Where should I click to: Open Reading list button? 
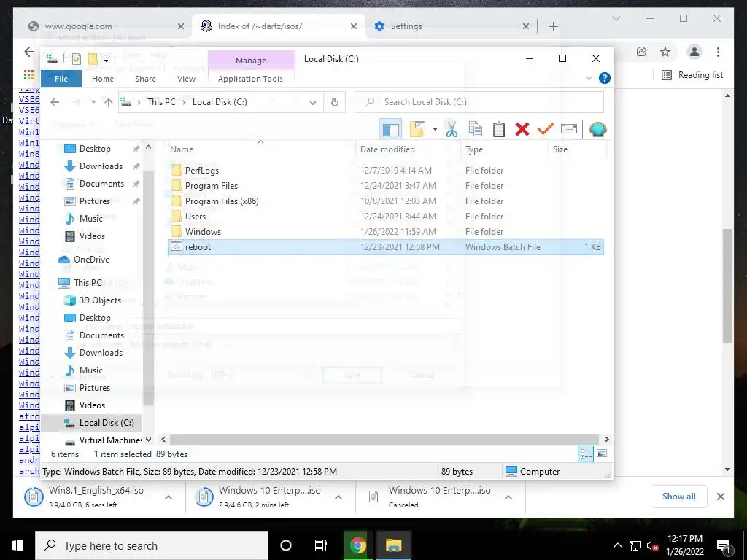tap(693, 75)
